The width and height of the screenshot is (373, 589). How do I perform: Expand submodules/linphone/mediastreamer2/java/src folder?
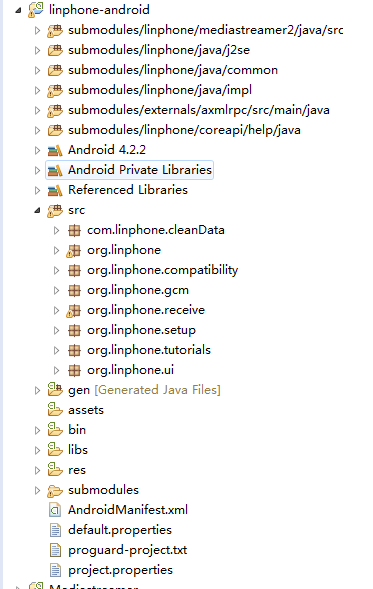[x=37, y=30]
